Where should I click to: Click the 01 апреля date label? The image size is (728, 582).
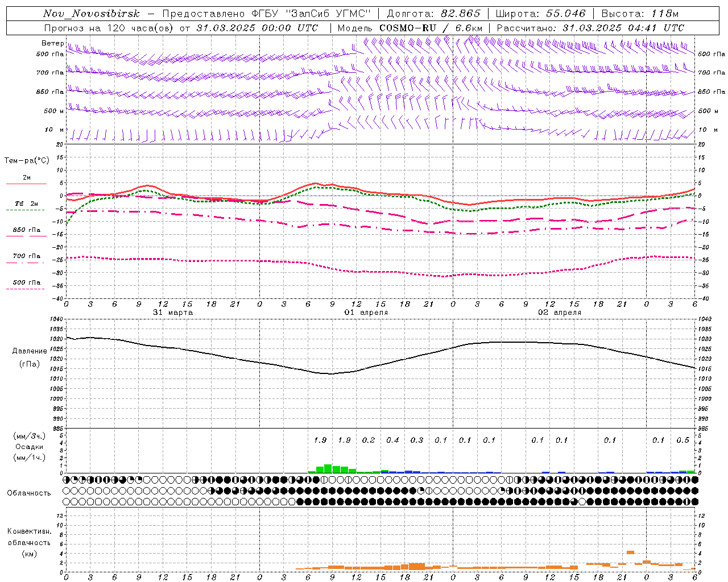point(366,313)
